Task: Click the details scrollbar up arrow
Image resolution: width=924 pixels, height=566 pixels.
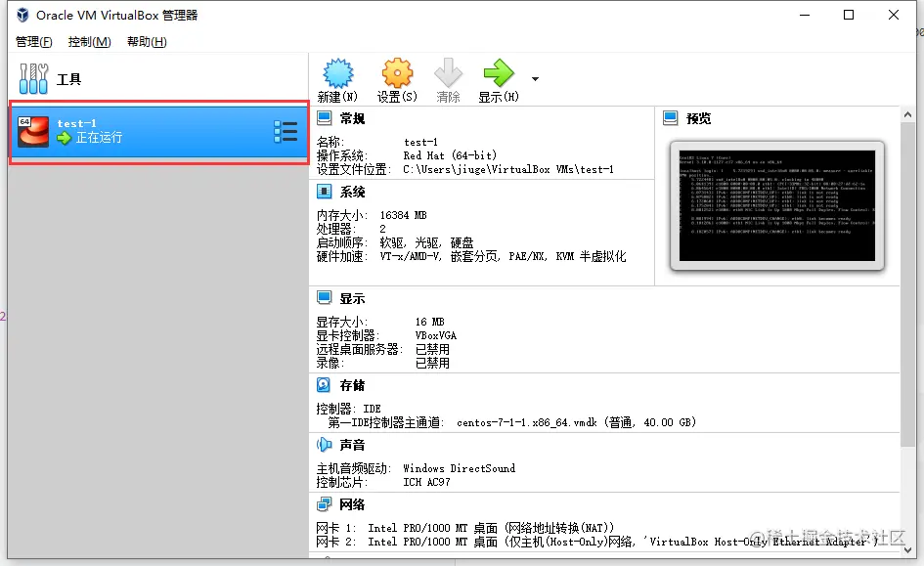Action: click(x=908, y=114)
